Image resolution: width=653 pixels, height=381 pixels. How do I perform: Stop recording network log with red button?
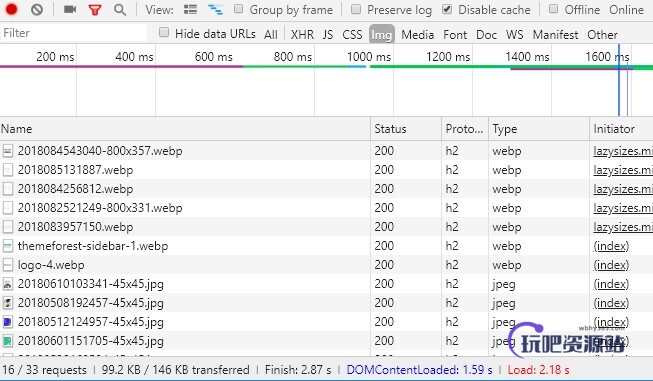[12, 9]
